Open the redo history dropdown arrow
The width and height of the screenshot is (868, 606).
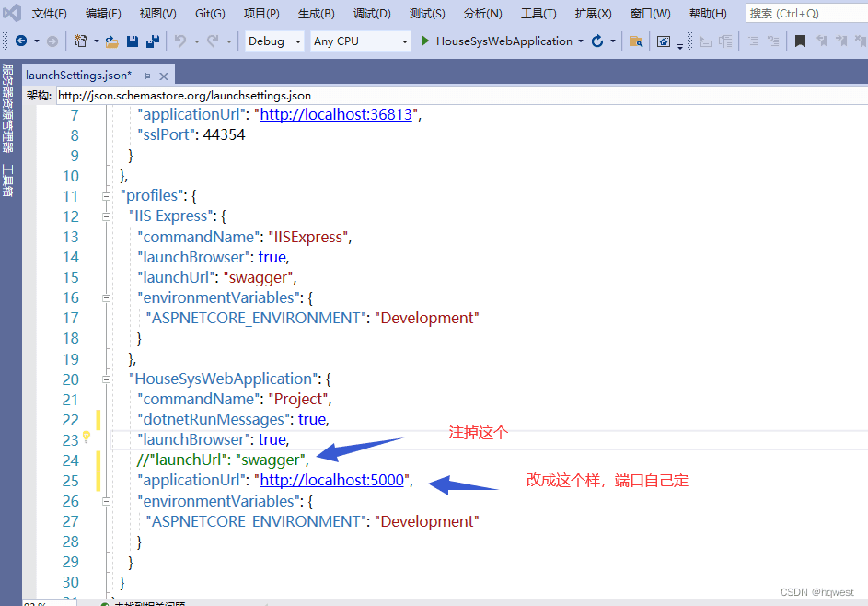[228, 41]
